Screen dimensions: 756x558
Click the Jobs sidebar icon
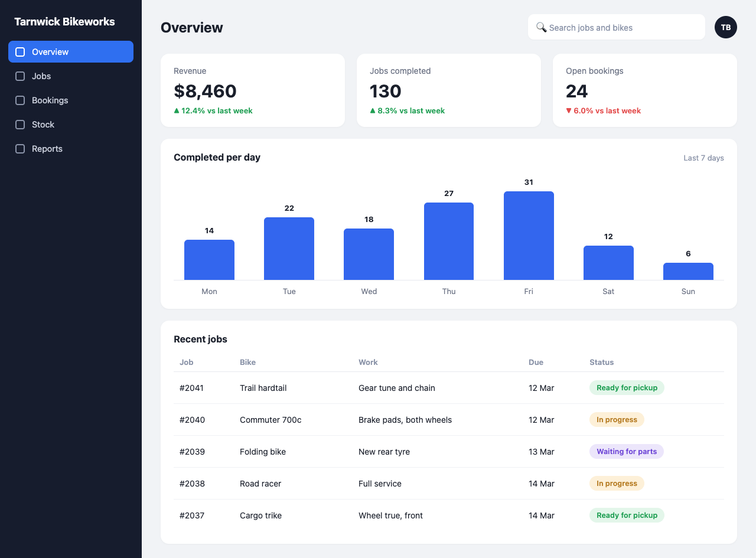coord(20,76)
